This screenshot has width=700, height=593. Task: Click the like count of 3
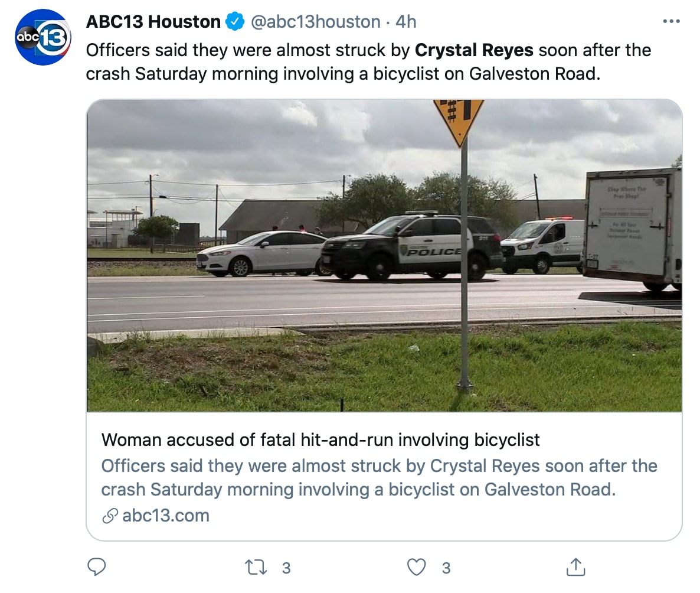click(446, 568)
